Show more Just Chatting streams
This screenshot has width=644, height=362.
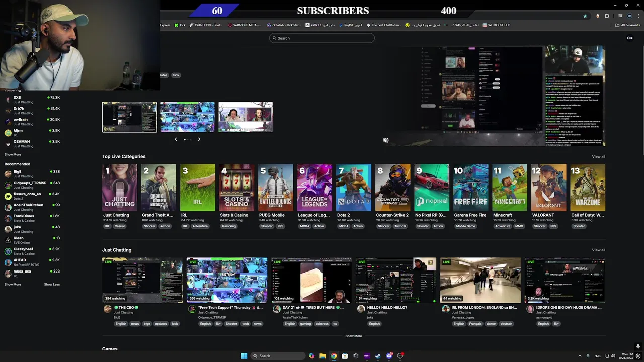353,336
